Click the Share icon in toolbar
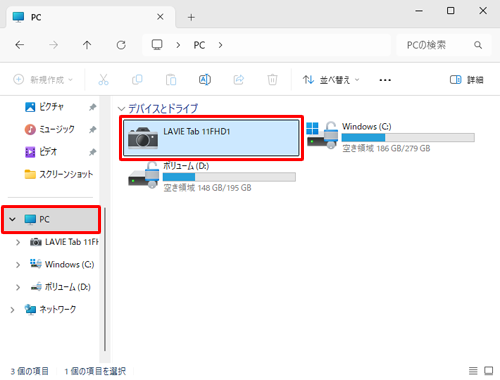Screen dimensions: 500x380 (239, 80)
